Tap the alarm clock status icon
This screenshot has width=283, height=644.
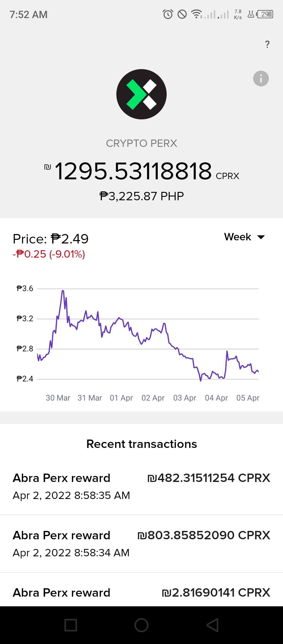point(168,14)
